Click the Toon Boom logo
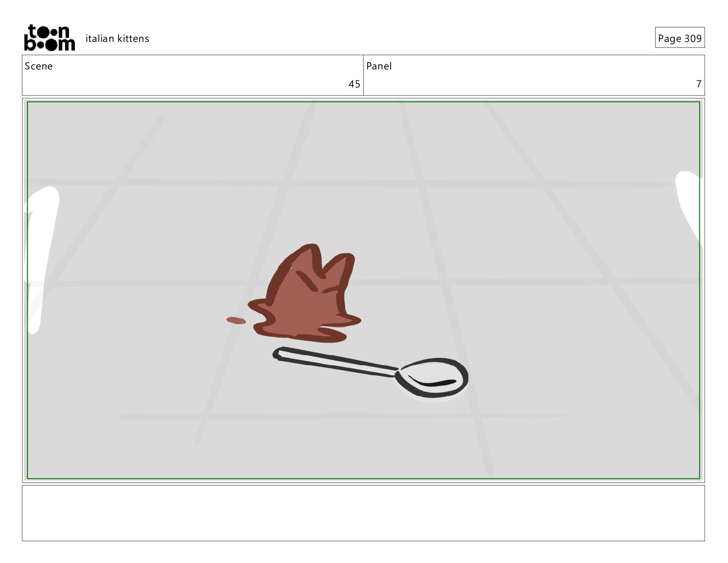Screen dimensions: 728x563 pos(50,38)
